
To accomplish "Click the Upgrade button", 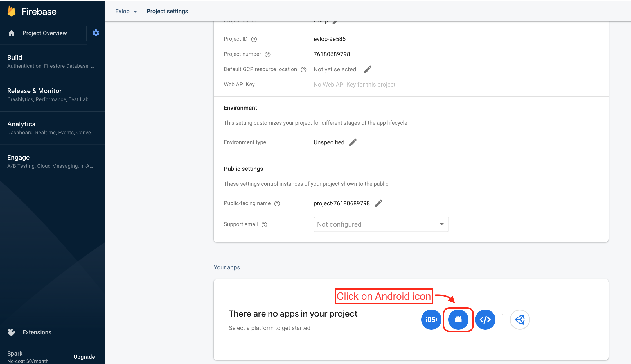I will [x=84, y=357].
